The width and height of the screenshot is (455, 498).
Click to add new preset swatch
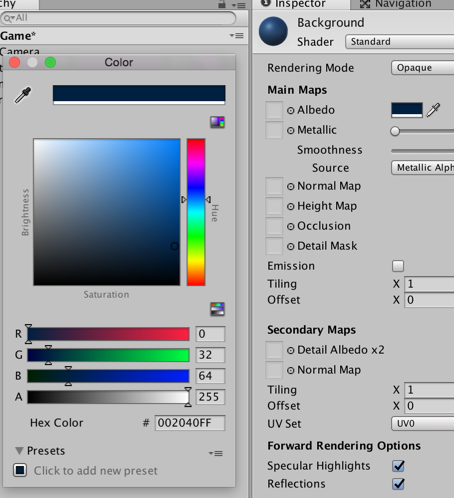(x=20, y=470)
